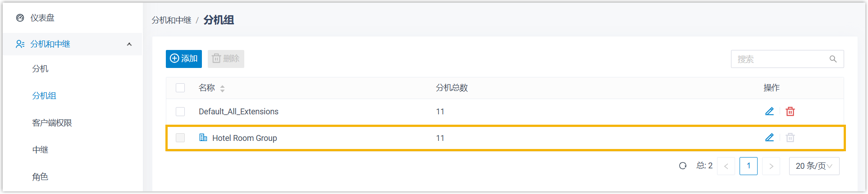Open the 20 条/页 page size dropdown
Viewport: 868px width, 194px height.
click(x=813, y=166)
